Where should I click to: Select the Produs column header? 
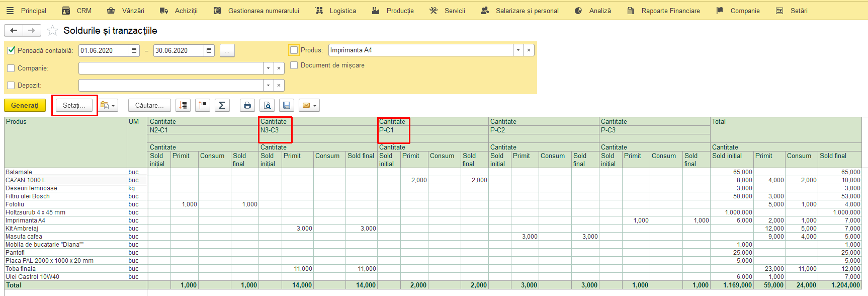click(65, 142)
